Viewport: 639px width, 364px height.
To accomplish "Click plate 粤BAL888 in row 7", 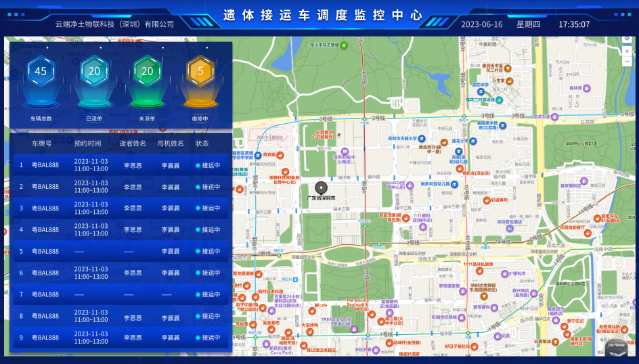I will tap(45, 294).
